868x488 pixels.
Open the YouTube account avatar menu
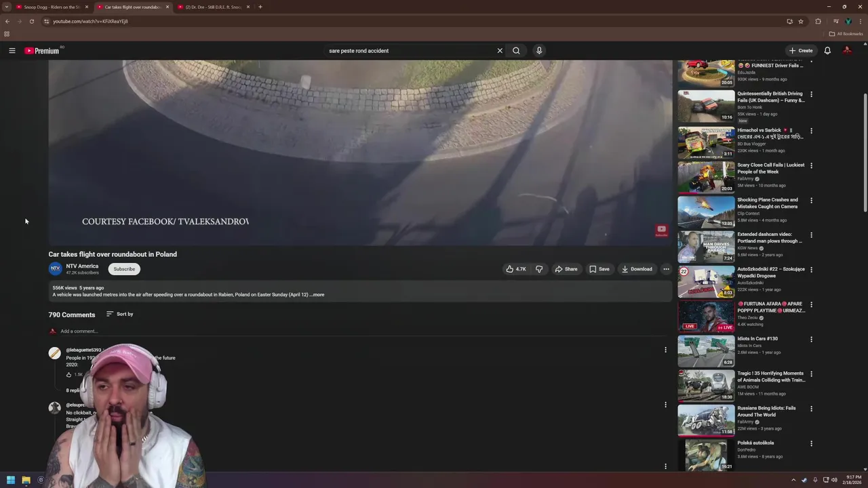click(x=847, y=51)
